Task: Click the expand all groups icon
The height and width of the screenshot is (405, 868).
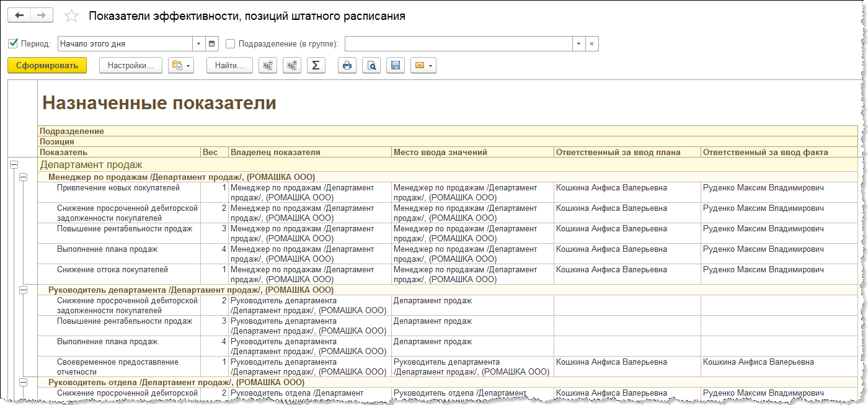Action: [x=292, y=65]
